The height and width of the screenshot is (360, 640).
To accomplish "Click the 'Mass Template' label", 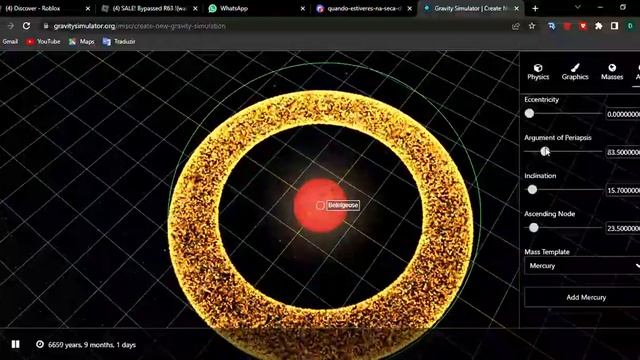I will click(547, 252).
